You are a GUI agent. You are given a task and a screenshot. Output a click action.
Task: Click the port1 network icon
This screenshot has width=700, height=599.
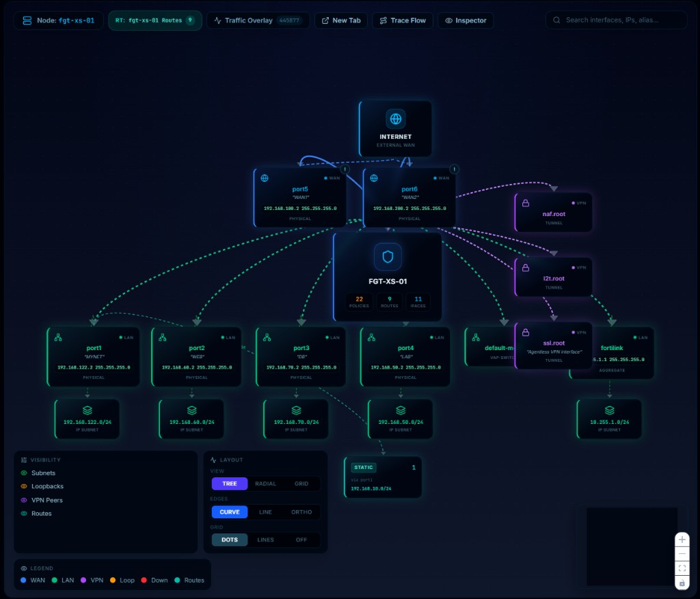[58, 338]
